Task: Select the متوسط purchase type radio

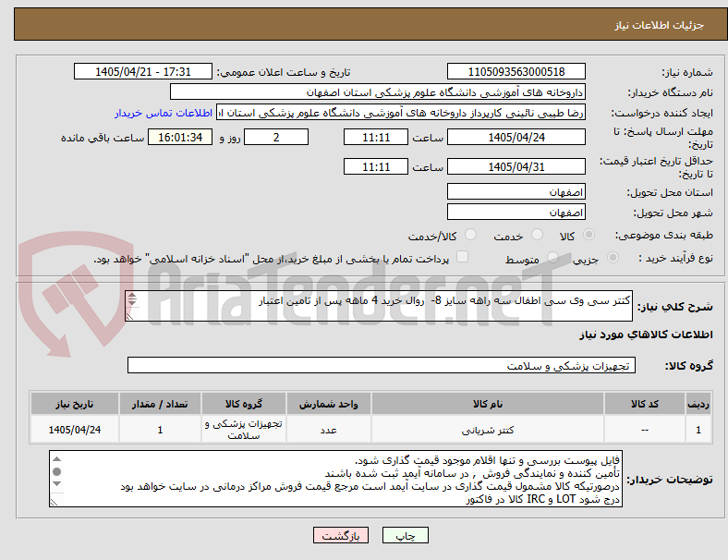Action: 552,257
